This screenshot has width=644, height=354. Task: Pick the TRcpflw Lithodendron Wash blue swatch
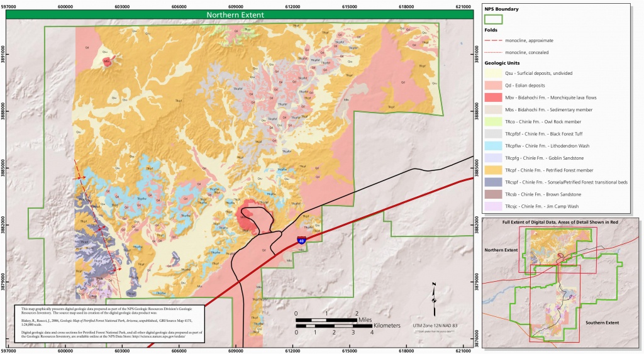(x=493, y=146)
